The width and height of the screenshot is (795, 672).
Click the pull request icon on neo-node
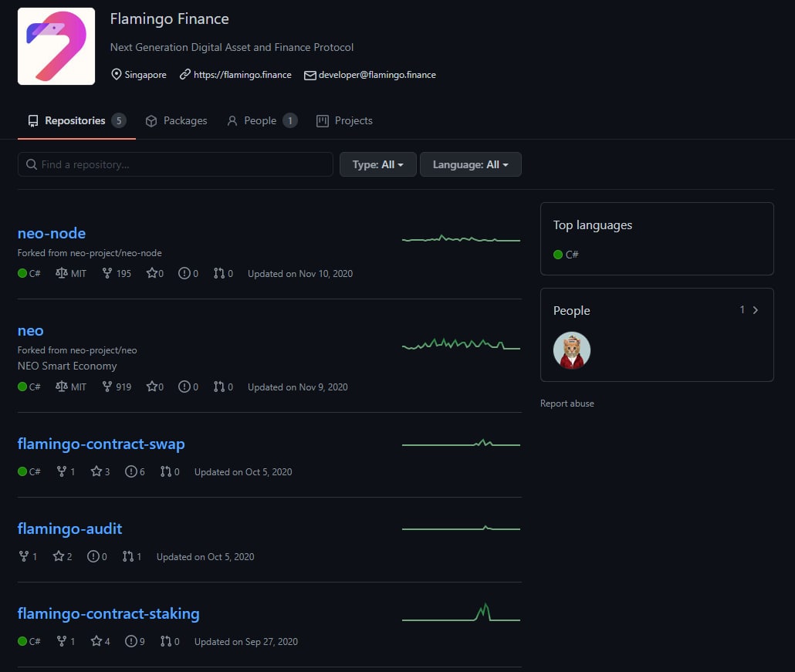coord(218,273)
